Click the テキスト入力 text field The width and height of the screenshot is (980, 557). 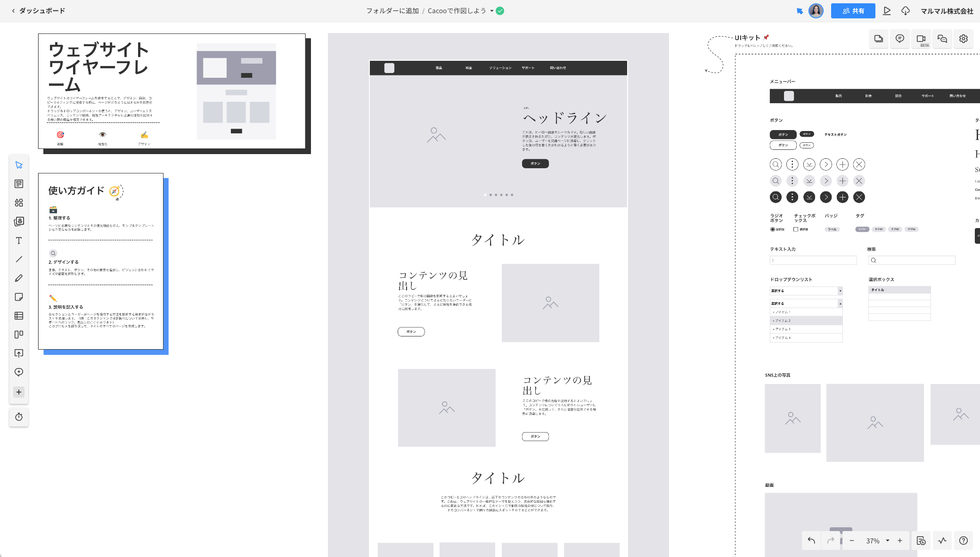tap(813, 260)
